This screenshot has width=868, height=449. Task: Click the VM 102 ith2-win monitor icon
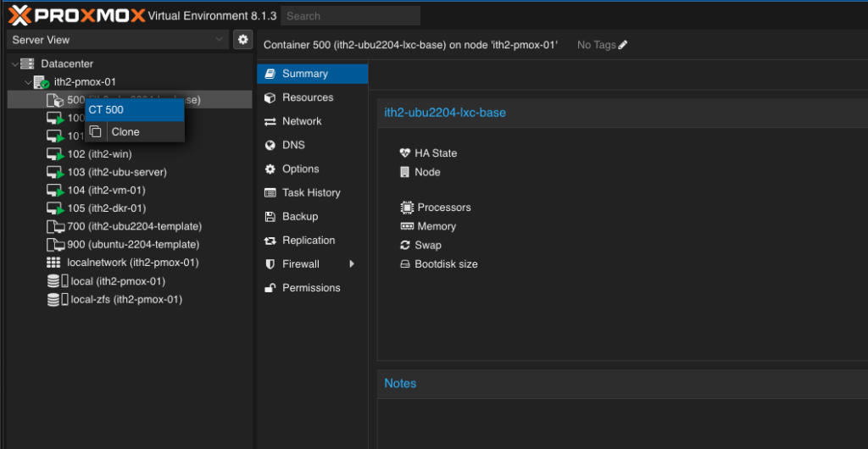click(55, 154)
